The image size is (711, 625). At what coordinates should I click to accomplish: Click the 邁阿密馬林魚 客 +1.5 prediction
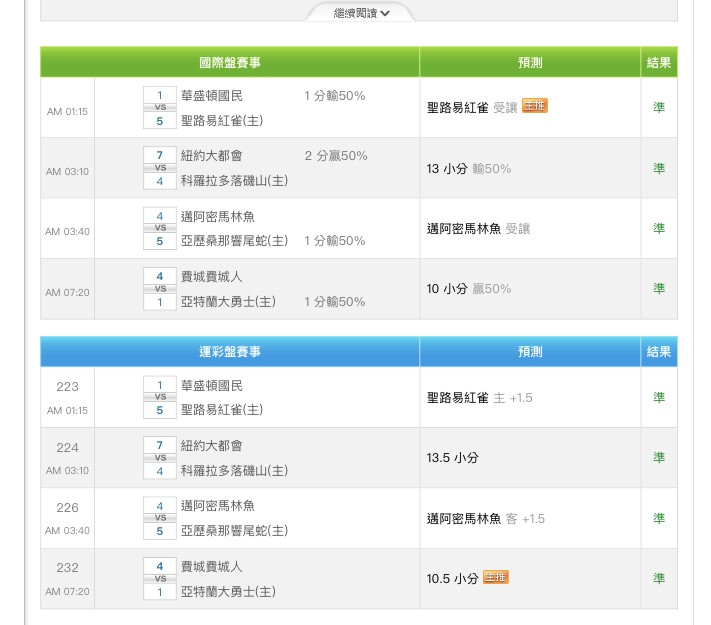click(x=485, y=518)
